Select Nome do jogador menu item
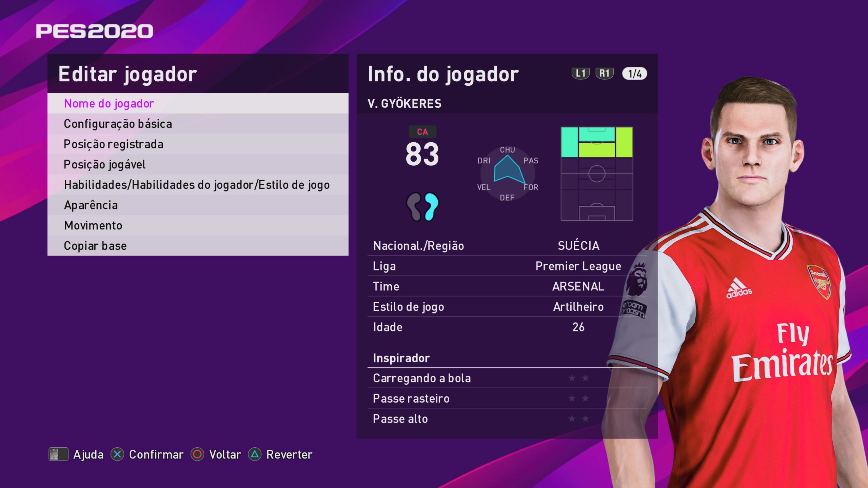Viewport: 868px width, 488px height. coord(198,103)
